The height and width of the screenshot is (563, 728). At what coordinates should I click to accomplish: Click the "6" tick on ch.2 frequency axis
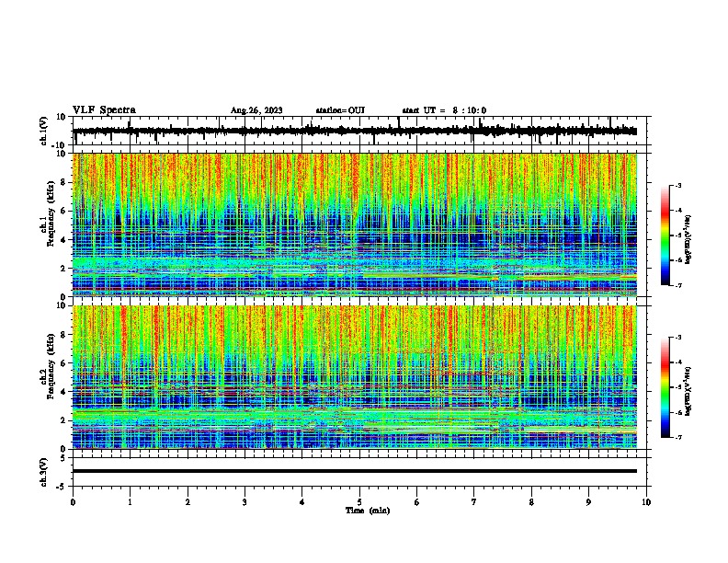pyautogui.click(x=64, y=362)
